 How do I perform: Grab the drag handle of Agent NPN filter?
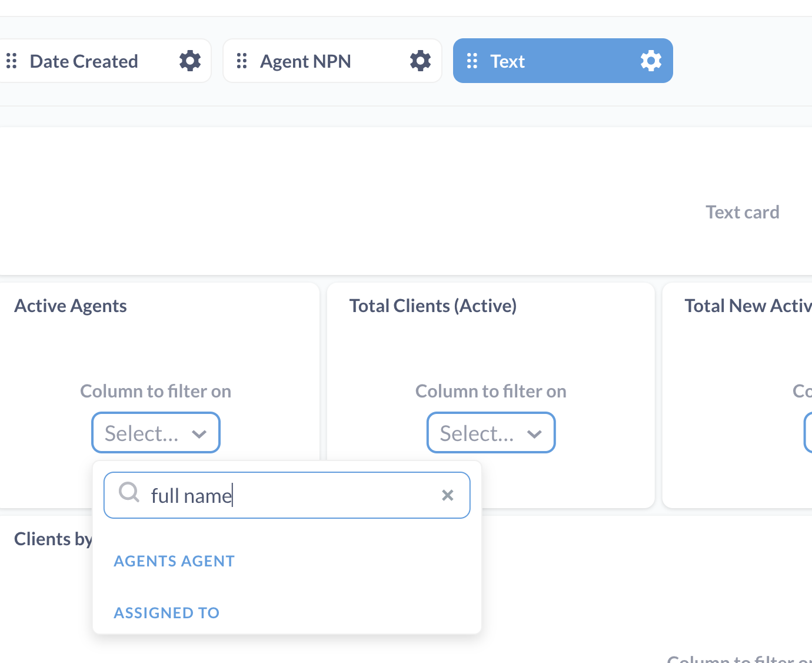pos(241,61)
